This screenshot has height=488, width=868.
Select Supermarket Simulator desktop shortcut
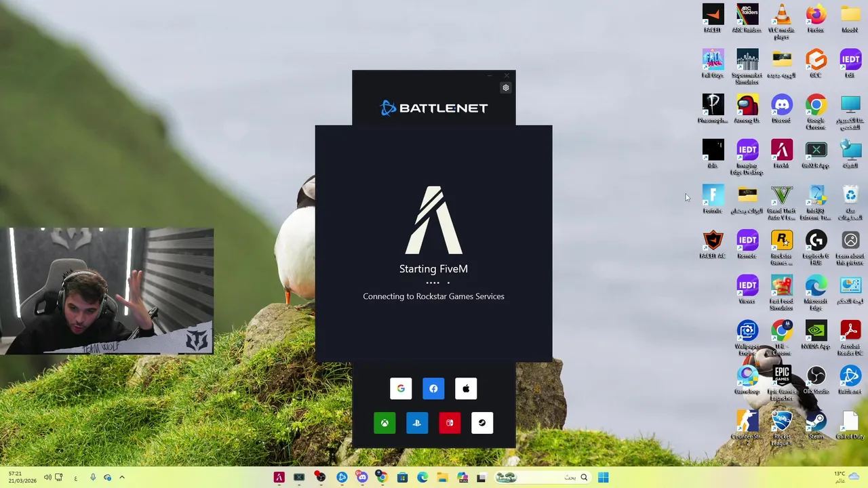tap(747, 66)
